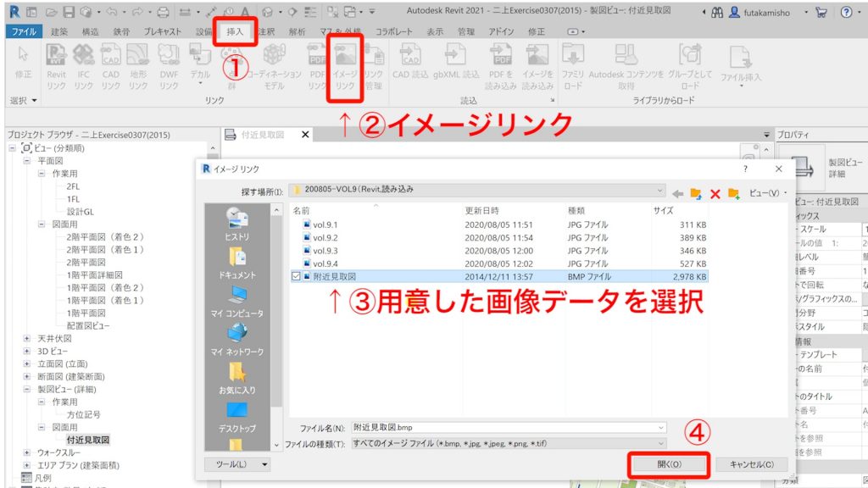
Task: Click the 新しいフォルダ icon in the dialog
Action: pyautogui.click(x=734, y=193)
